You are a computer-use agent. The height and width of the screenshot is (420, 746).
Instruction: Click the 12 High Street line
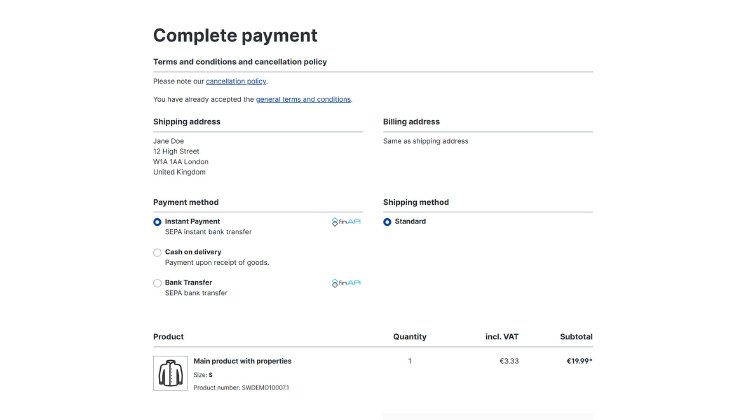coord(176,151)
